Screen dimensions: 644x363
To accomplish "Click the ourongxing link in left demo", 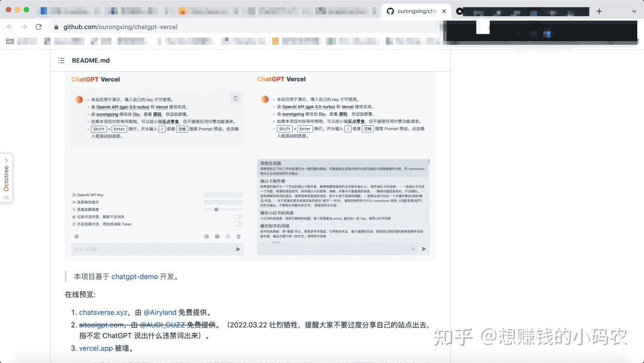I will click(108, 114).
